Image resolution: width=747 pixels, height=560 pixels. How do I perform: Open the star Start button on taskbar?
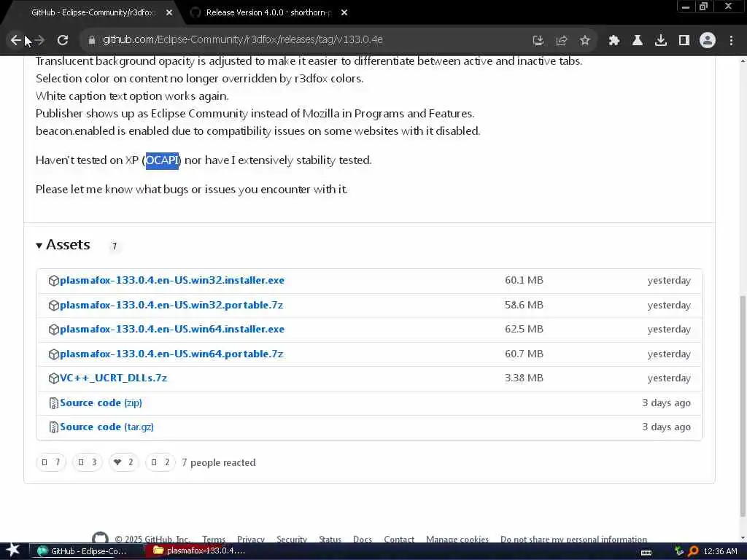coord(13,551)
